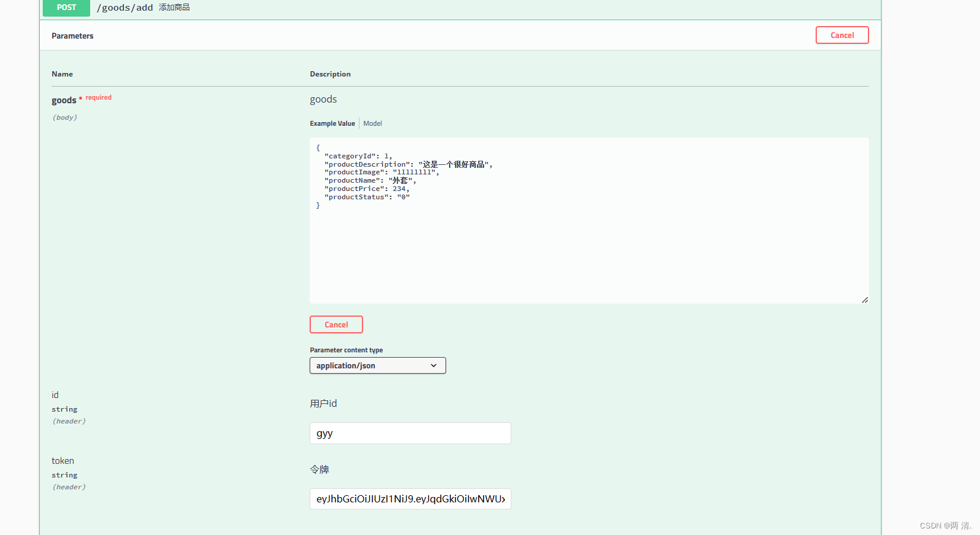Click the Parameter content type label
The width and height of the screenshot is (980, 535).
(x=346, y=350)
